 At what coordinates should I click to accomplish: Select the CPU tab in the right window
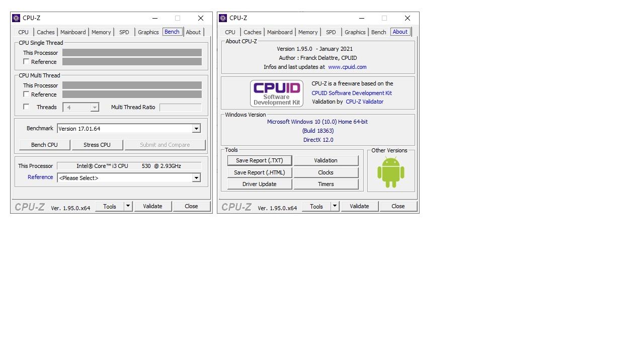click(230, 32)
